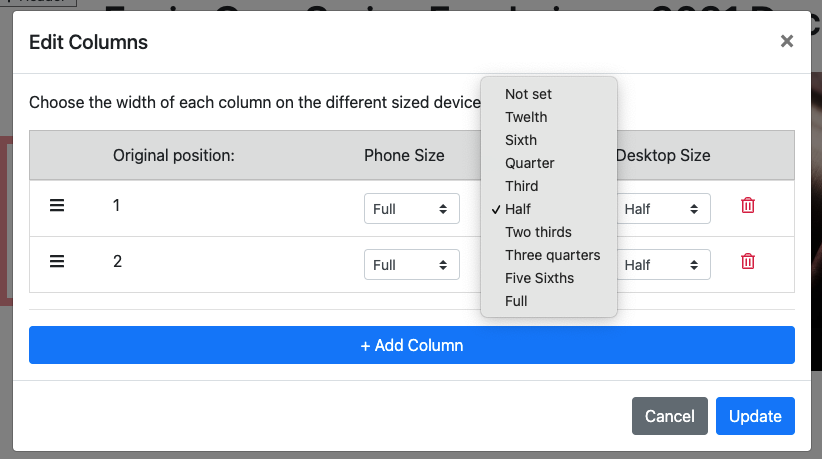Choose 'Twelth' width option
Viewport: 822px width, 459px height.
(526, 117)
